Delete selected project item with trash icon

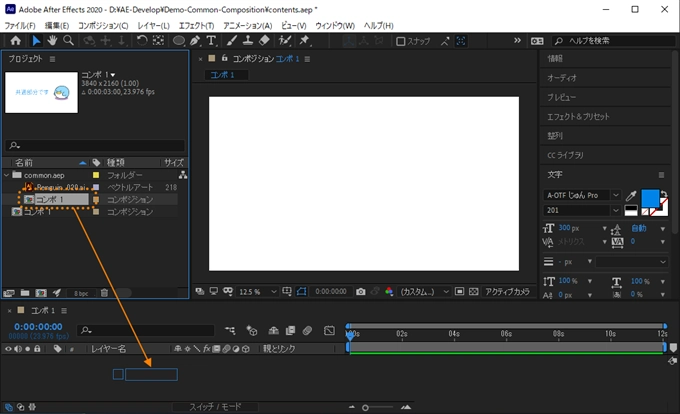104,293
